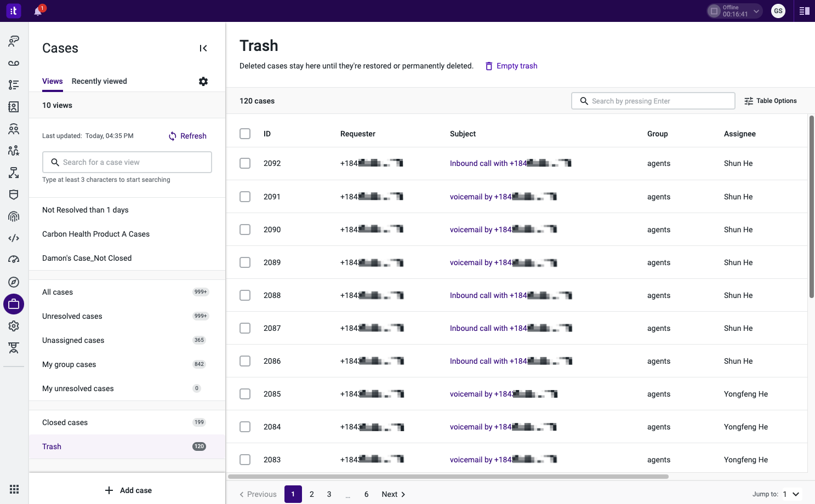Select the briefcase Cases icon in sidebar
Image resolution: width=815 pixels, height=504 pixels.
pos(14,304)
